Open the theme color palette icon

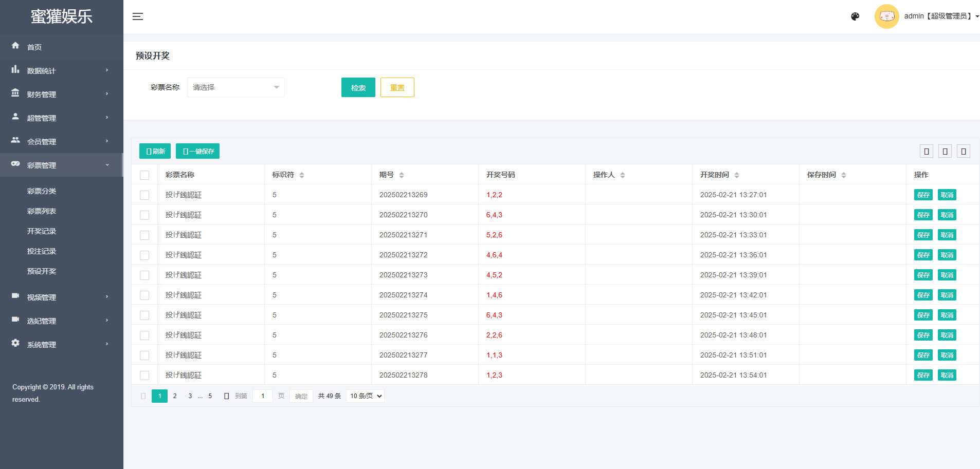click(x=855, y=16)
